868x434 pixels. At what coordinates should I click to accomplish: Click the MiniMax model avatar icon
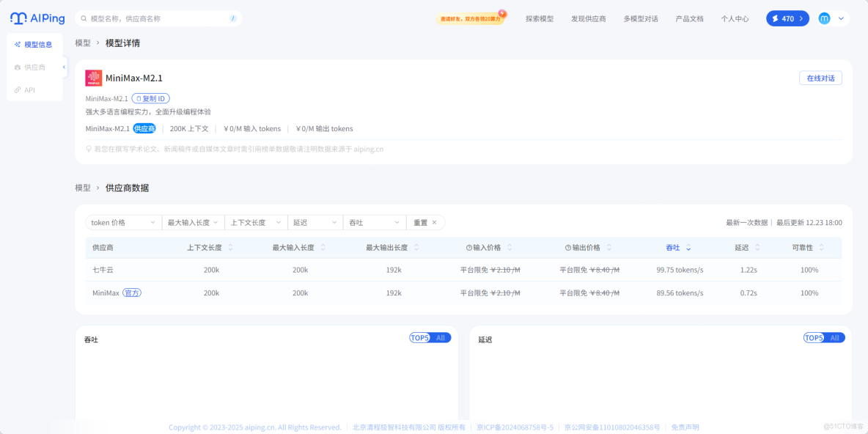pos(94,78)
